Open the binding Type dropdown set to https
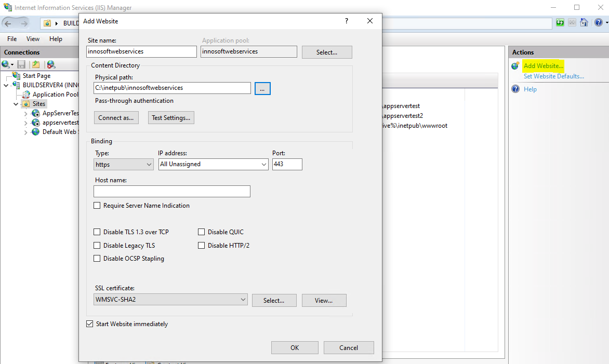The width and height of the screenshot is (609, 364). pyautogui.click(x=124, y=165)
